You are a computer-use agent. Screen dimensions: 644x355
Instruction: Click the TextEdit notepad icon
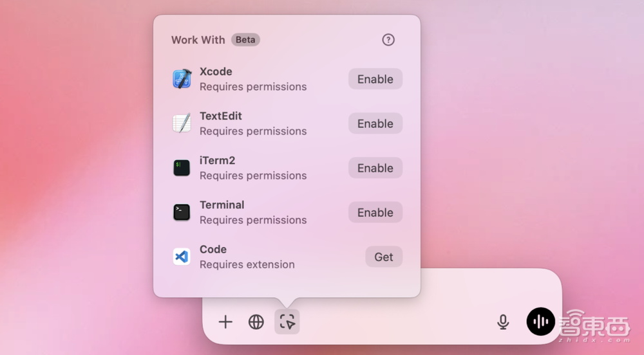click(x=182, y=123)
